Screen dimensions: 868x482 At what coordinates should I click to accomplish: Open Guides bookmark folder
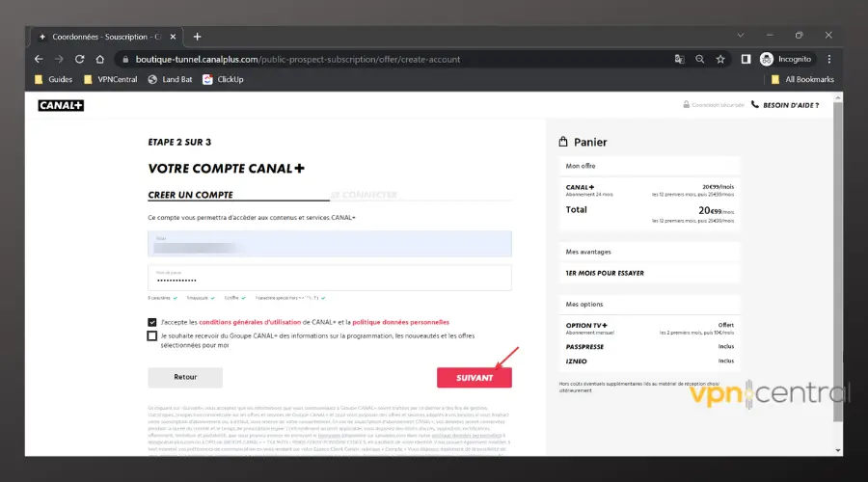click(x=53, y=79)
